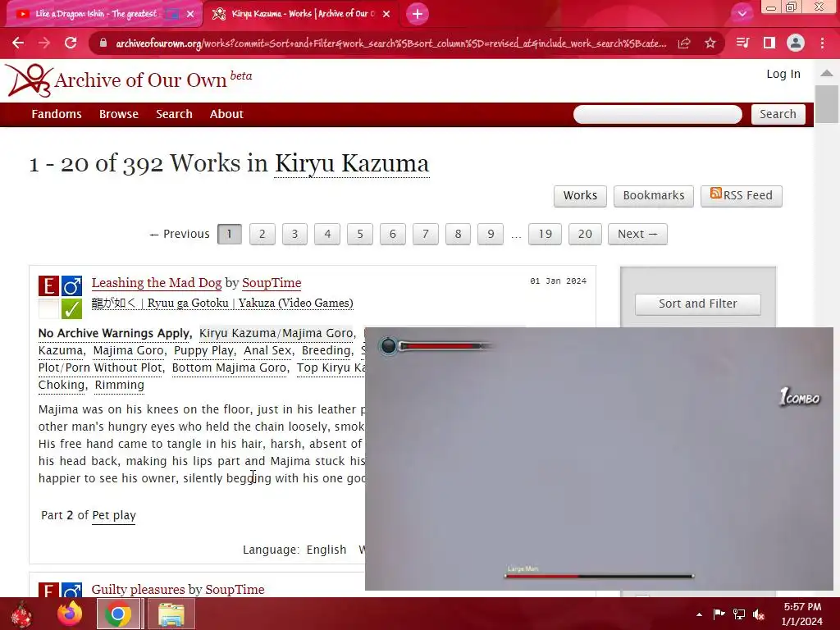This screenshot has width=840, height=630.
Task: Go to page 2 of results
Action: click(262, 234)
